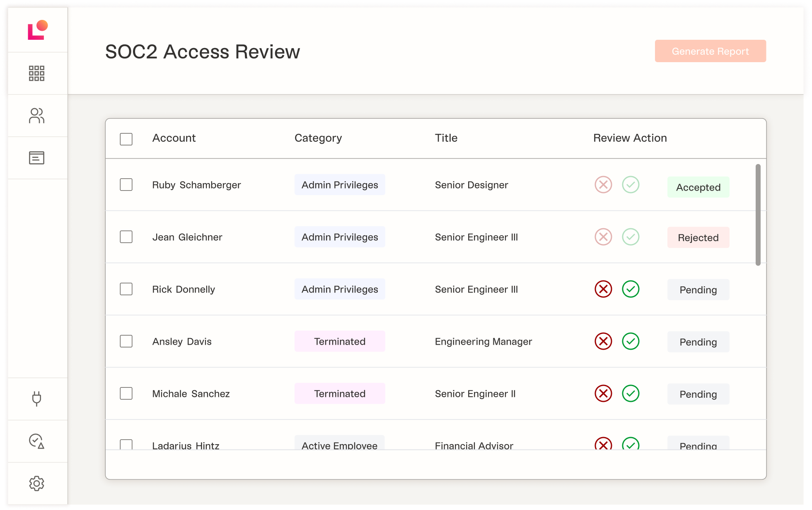The image size is (812, 510).
Task: Approve Rick Donnelly's access with the green check
Action: [631, 289]
